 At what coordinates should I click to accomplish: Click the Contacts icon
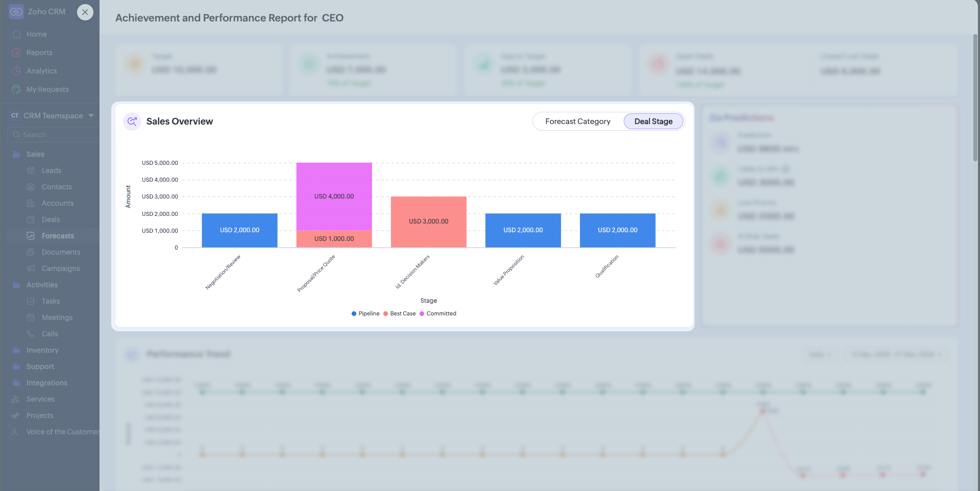pyautogui.click(x=31, y=187)
